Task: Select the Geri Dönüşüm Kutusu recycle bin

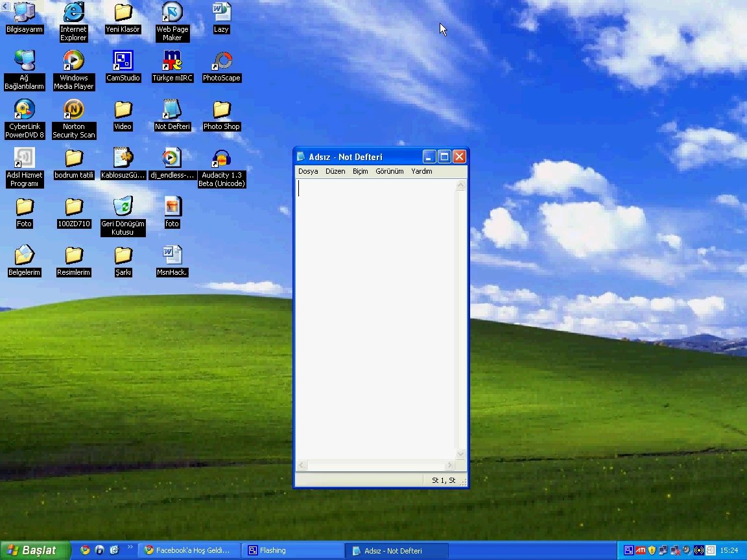Action: click(123, 216)
